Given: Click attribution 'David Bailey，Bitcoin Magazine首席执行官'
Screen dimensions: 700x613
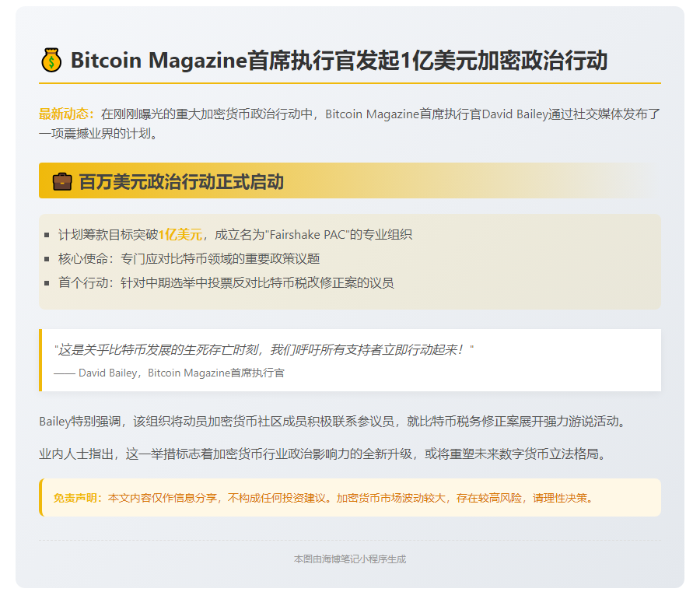Looking at the screenshot, I should click(x=181, y=373).
